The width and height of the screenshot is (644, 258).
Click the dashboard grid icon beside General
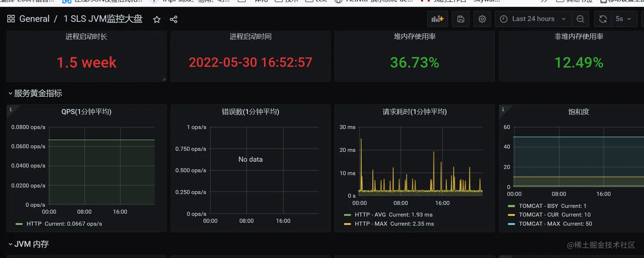tap(11, 19)
